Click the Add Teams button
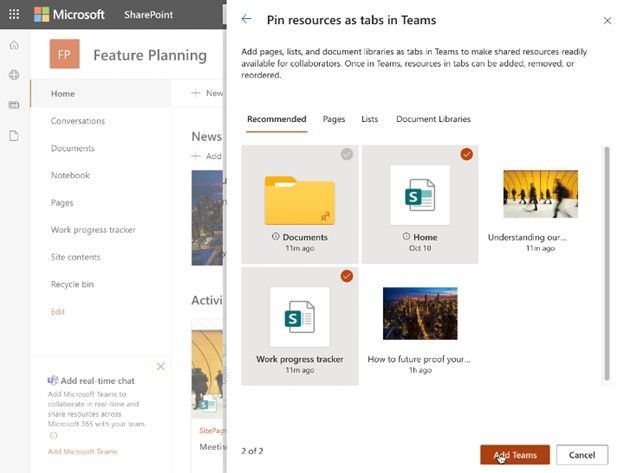The height and width of the screenshot is (473, 624). 515,455
